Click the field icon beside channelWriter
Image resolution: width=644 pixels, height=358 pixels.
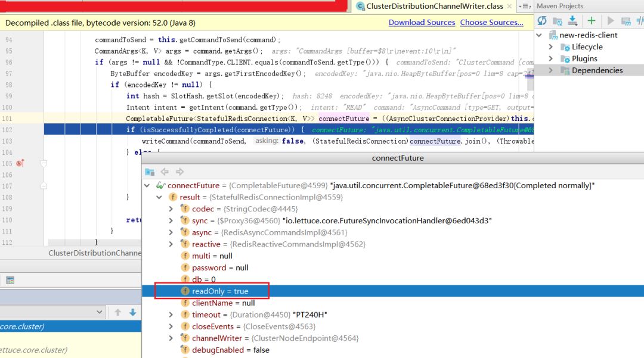pyautogui.click(x=185, y=338)
